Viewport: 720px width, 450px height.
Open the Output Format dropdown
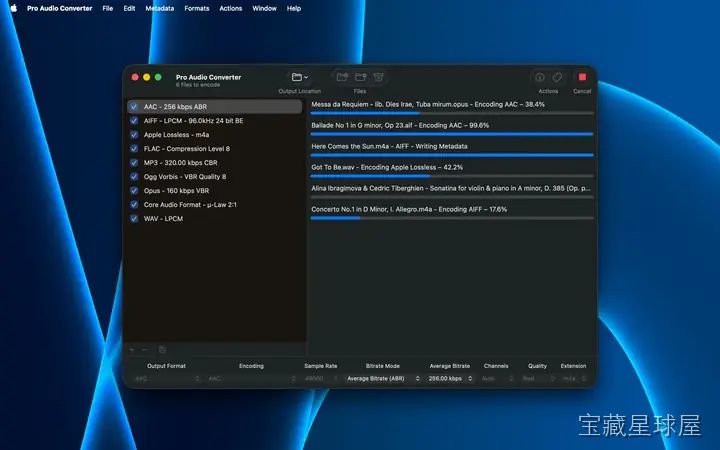coord(168,378)
